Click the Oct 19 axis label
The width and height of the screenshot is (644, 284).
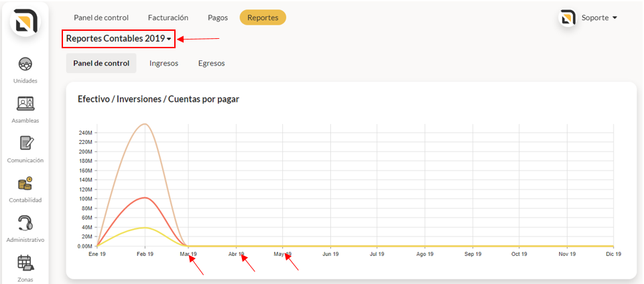519,255
